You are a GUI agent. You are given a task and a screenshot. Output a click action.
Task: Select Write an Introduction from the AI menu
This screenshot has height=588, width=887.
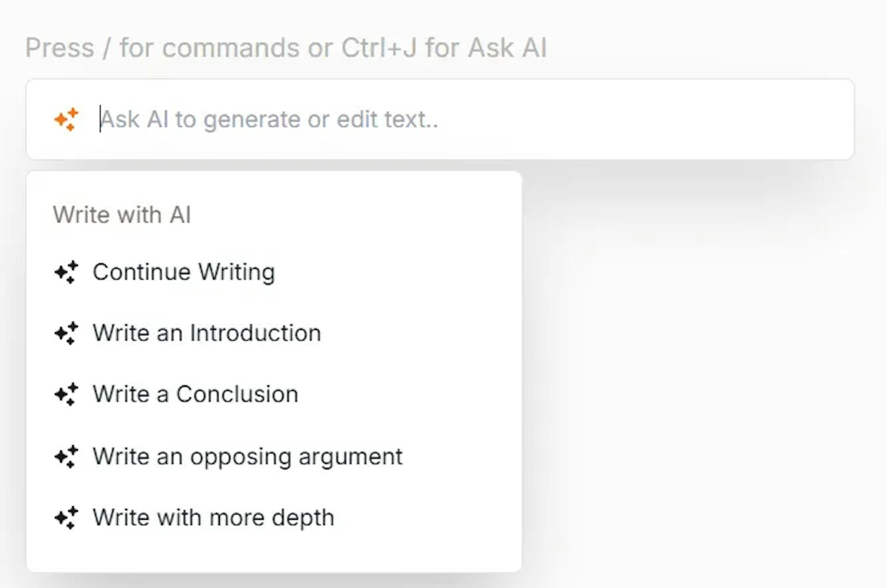206,333
